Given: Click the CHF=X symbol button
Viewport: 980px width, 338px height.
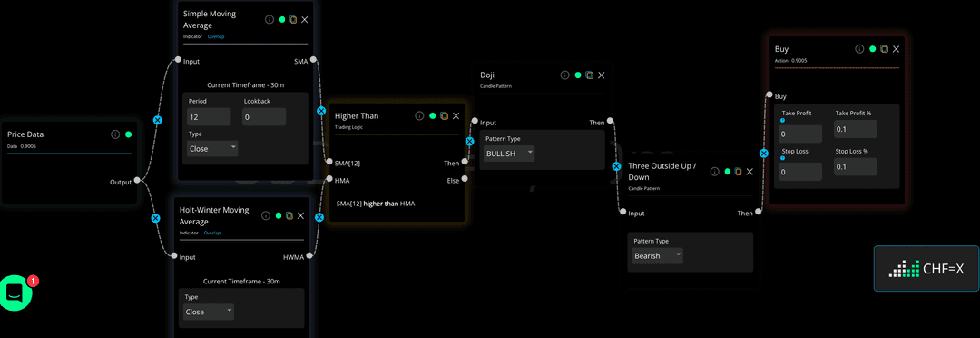Looking at the screenshot, I should (926, 269).
